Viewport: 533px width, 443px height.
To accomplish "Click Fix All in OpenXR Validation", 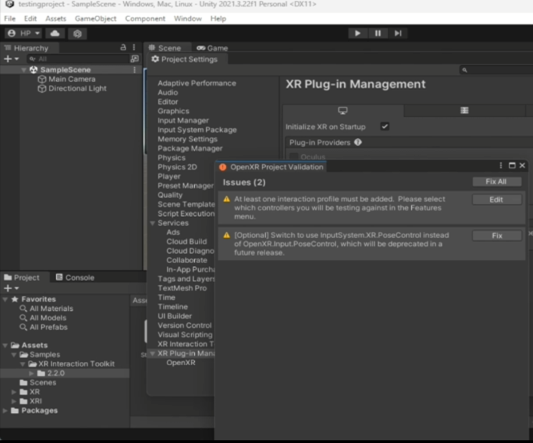I will coord(497,182).
